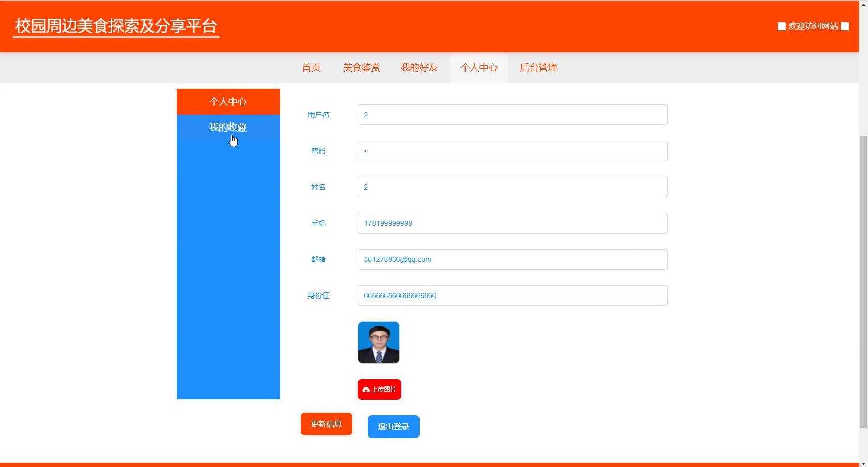Click the 校园周边美食探索及分享平台 site title
Viewport: 868px width, 467px height.
(x=116, y=26)
